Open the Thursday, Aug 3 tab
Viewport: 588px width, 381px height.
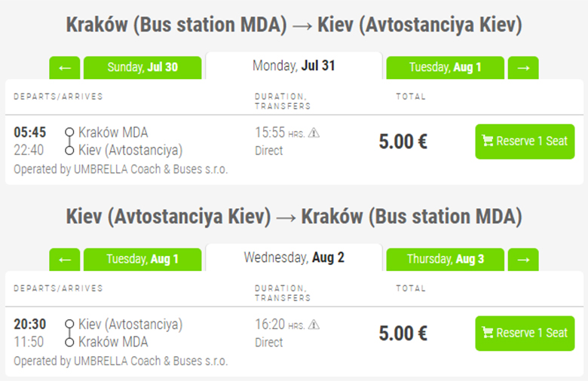pyautogui.click(x=445, y=260)
